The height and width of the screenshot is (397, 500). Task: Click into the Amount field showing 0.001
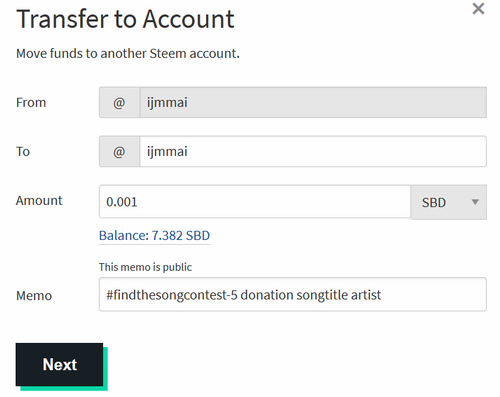coord(255,202)
